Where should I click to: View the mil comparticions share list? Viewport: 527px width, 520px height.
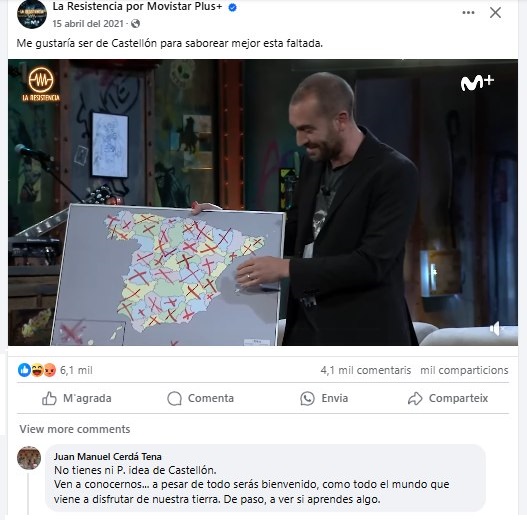click(464, 370)
